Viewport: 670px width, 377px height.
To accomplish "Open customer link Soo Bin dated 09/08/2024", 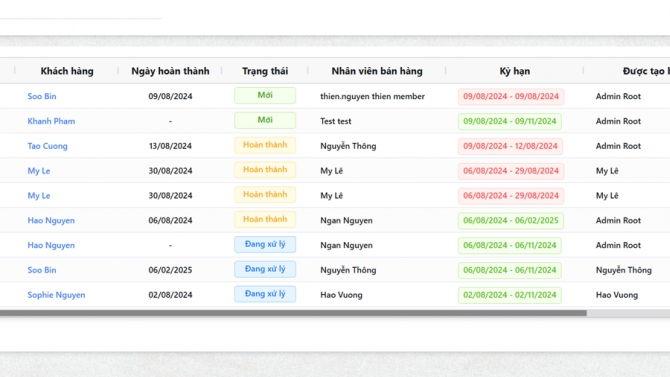I will click(x=42, y=96).
